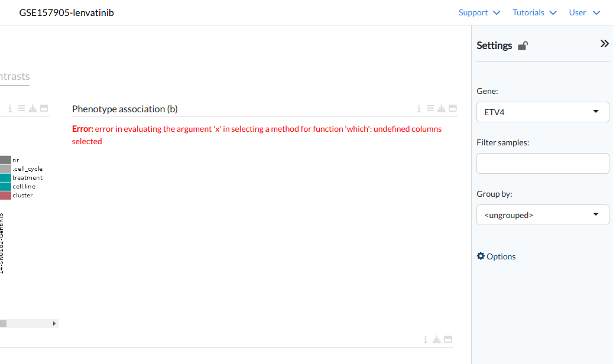Viewport: 613px width, 364px height.
Task: Click the Tutorials chevron arrow
Action: pyautogui.click(x=553, y=13)
